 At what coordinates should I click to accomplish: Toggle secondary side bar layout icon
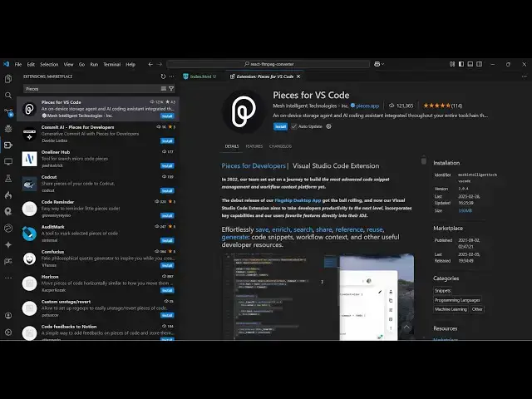(x=479, y=64)
